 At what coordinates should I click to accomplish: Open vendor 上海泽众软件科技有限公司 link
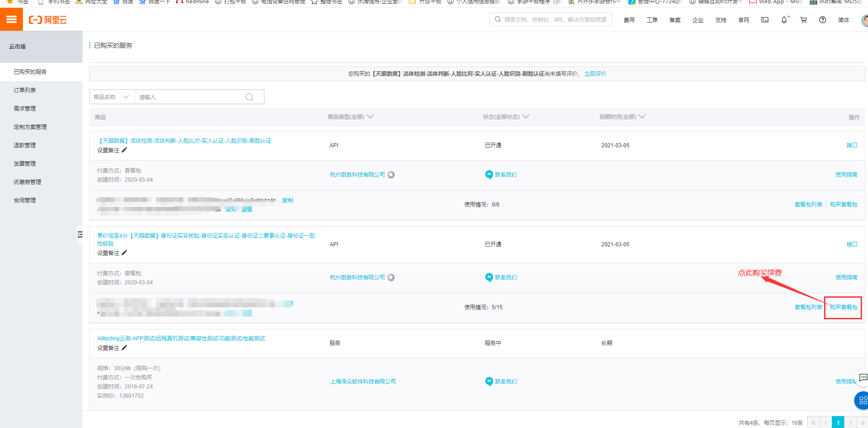point(363,382)
